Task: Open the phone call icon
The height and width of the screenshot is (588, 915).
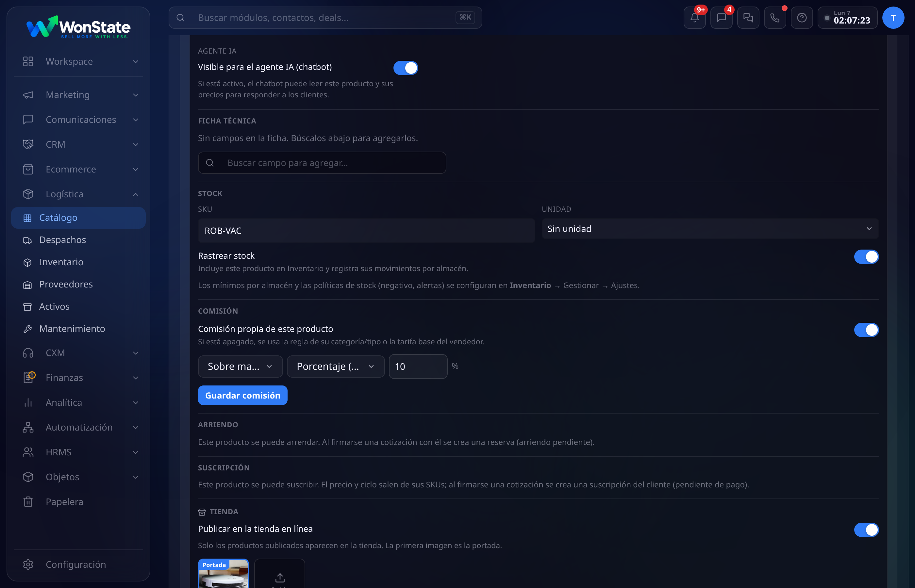Action: (x=774, y=18)
